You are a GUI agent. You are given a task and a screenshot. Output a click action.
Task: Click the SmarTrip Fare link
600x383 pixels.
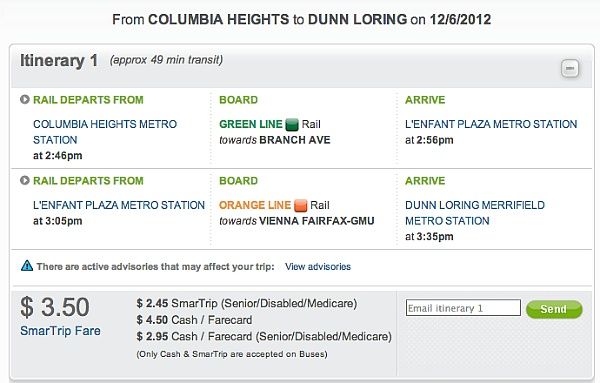60,331
